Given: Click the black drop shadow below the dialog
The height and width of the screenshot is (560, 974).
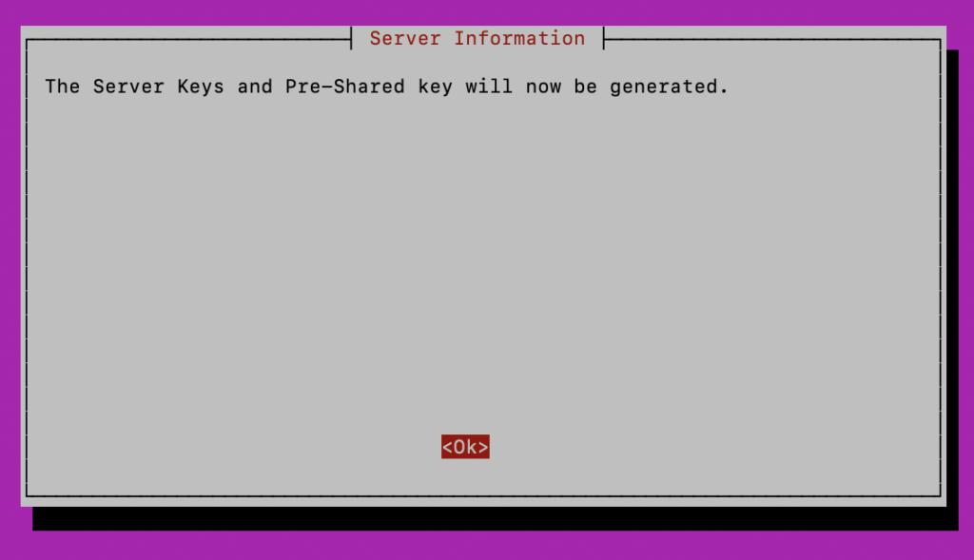Looking at the screenshot, I should (x=495, y=518).
